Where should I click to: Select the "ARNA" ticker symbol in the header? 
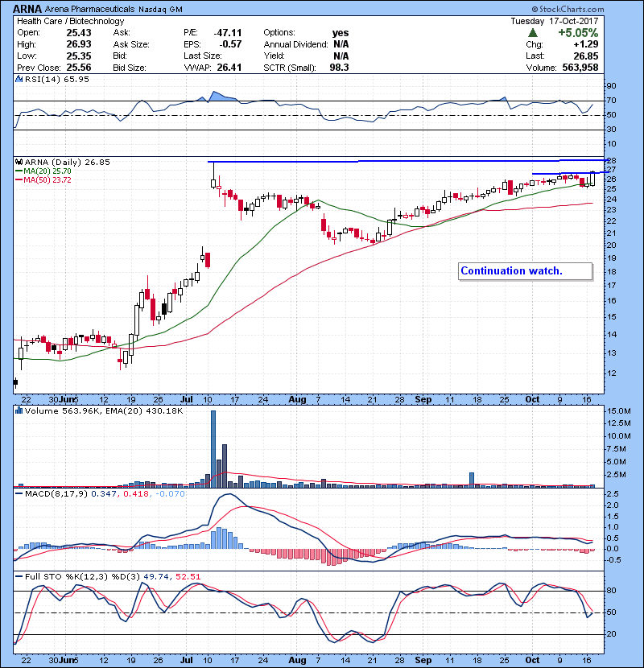point(27,9)
